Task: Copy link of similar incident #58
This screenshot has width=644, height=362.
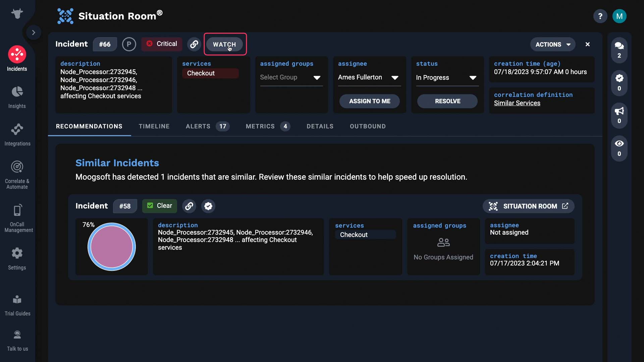Action: pos(189,206)
